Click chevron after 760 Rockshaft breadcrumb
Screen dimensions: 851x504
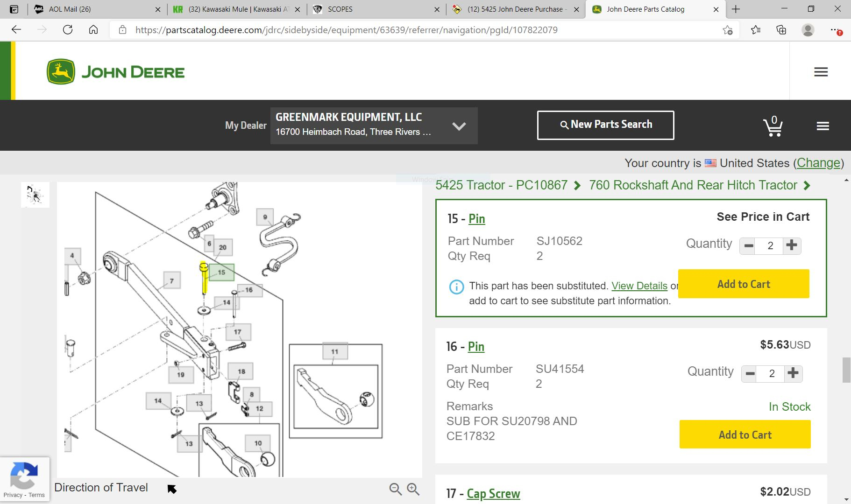click(x=807, y=186)
